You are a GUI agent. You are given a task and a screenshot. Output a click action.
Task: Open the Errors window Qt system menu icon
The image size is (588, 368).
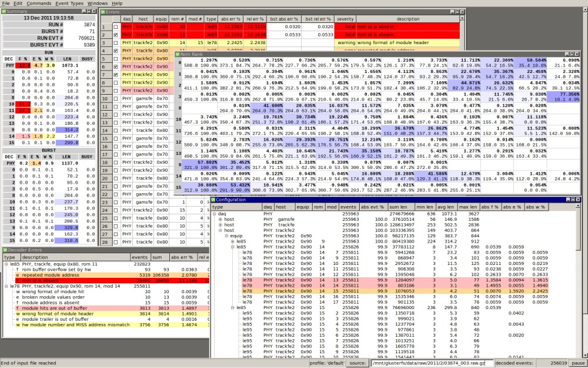(x=103, y=12)
